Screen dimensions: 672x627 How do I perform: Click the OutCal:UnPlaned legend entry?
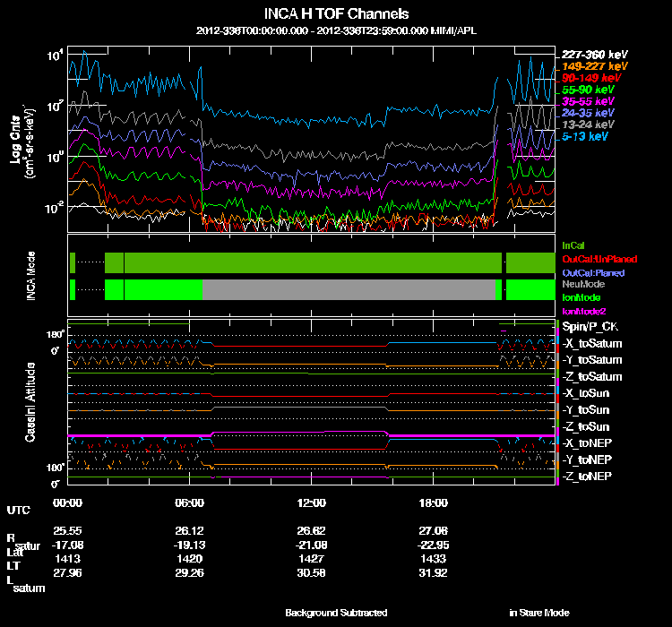point(599,259)
